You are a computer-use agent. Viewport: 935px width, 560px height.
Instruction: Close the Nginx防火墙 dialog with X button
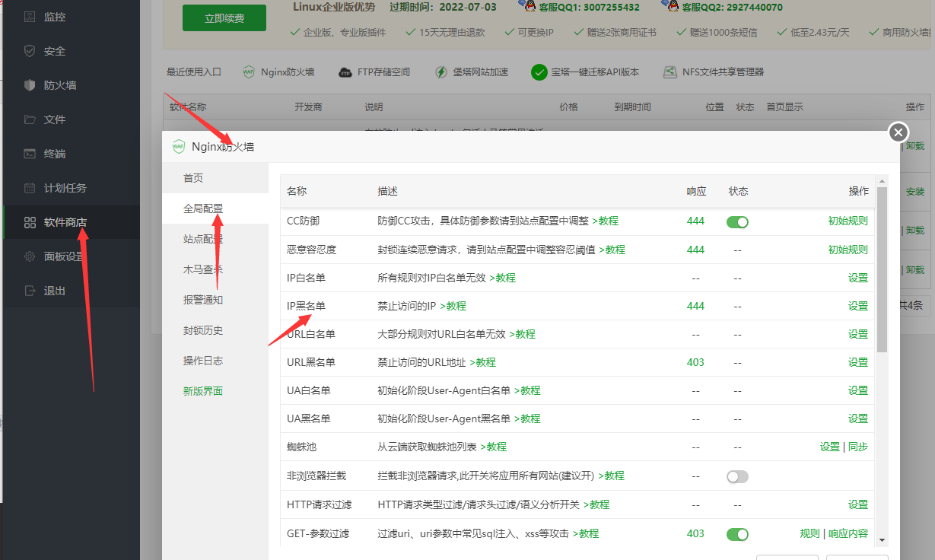click(898, 132)
